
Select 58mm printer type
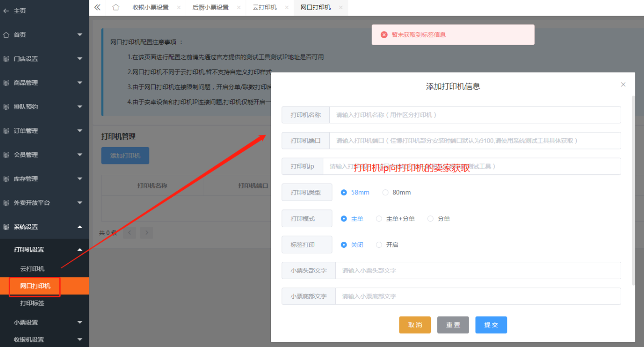pyautogui.click(x=355, y=193)
